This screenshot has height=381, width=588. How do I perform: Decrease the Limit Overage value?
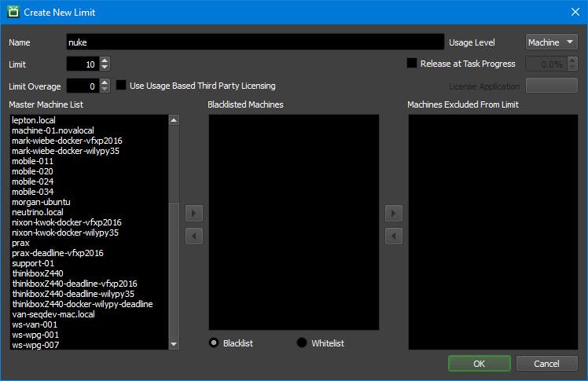(x=105, y=90)
